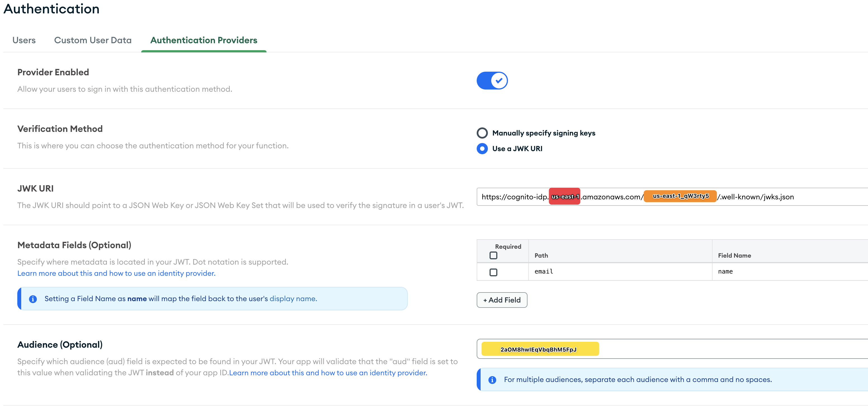Select the Authentication Providers tab
The height and width of the screenshot is (416, 868).
(x=203, y=40)
